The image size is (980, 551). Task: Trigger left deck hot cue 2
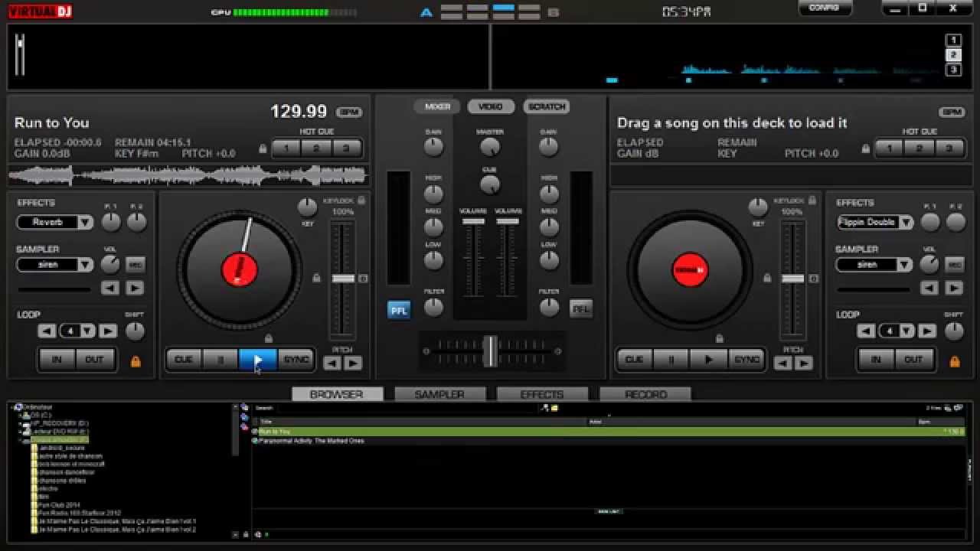click(315, 148)
